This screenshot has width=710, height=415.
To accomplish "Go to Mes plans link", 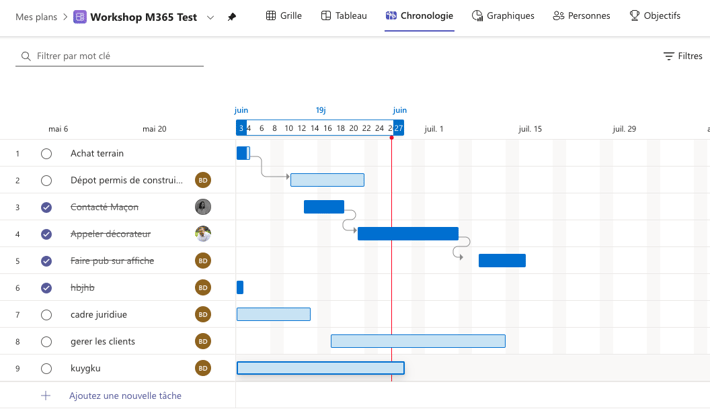I will [35, 17].
